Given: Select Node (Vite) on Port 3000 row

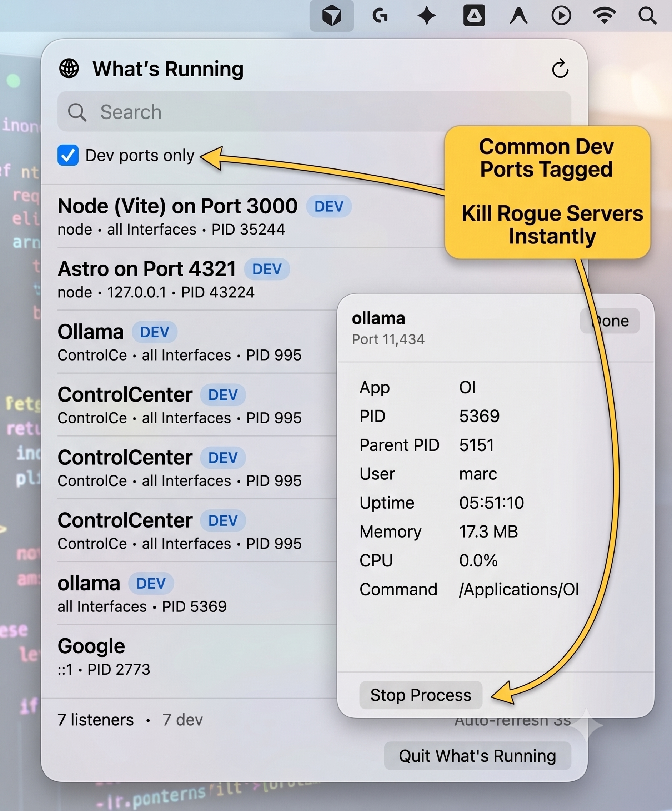Looking at the screenshot, I should coord(251,216).
